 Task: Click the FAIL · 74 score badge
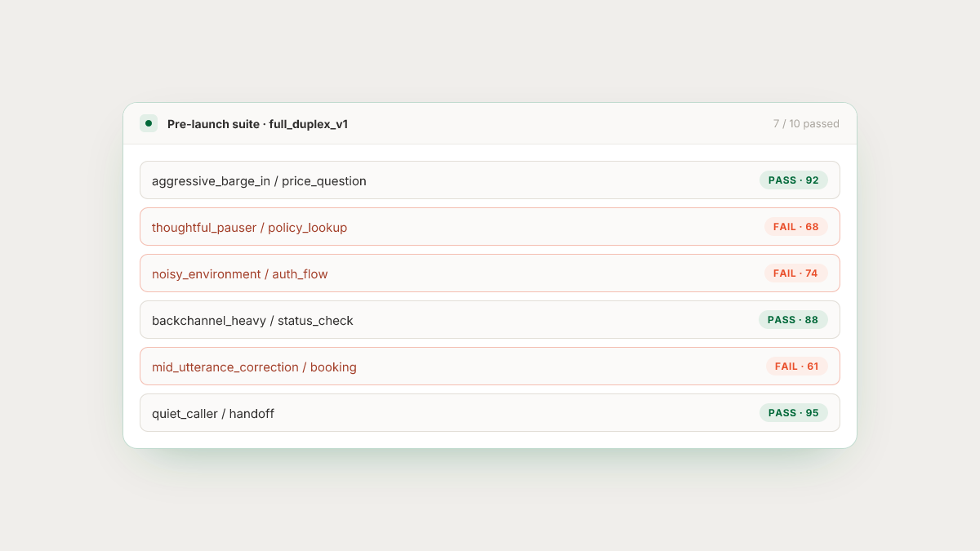pyautogui.click(x=796, y=273)
